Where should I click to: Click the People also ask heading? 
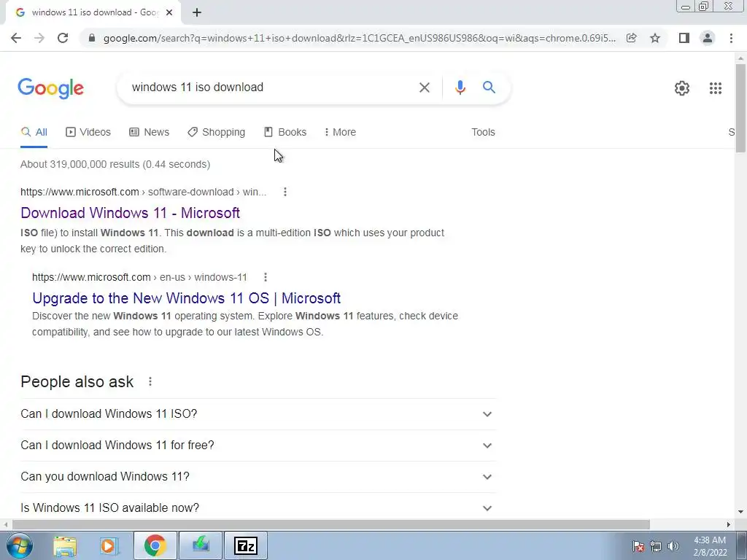click(77, 382)
